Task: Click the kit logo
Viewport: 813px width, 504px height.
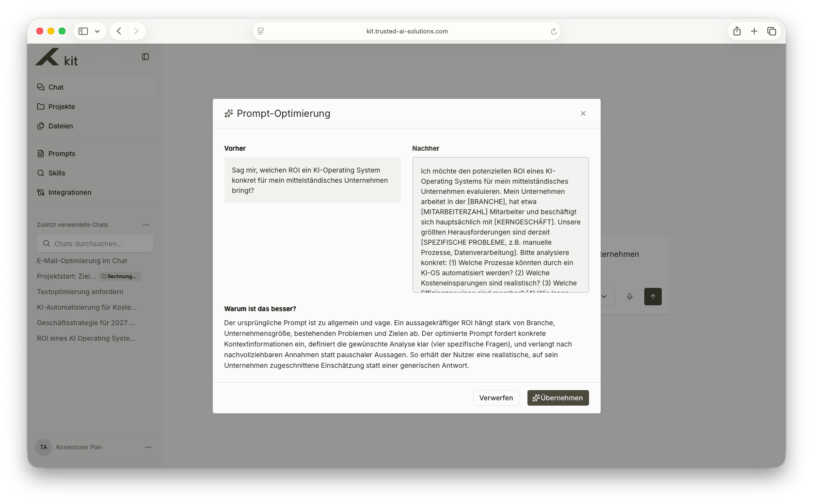Action: [57, 58]
